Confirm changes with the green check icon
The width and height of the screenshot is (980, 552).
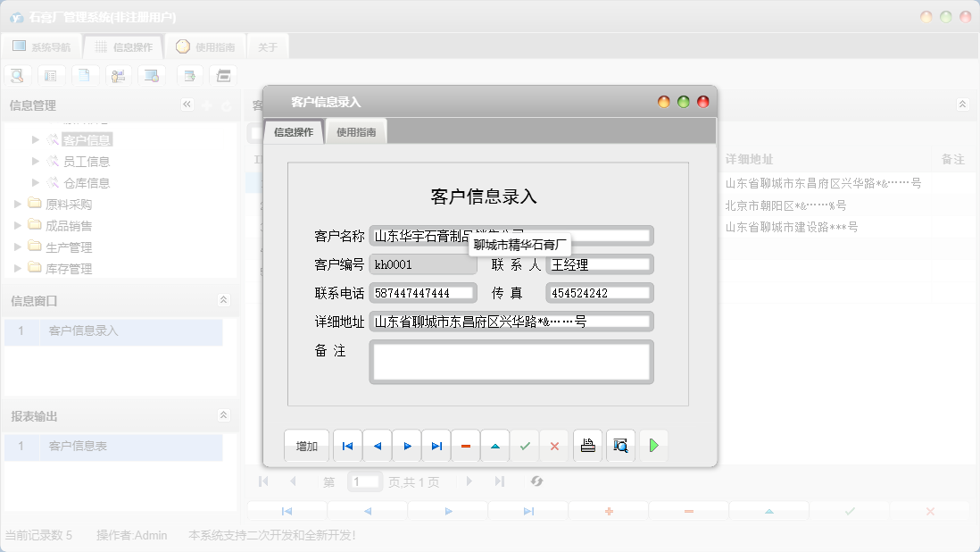pos(525,445)
